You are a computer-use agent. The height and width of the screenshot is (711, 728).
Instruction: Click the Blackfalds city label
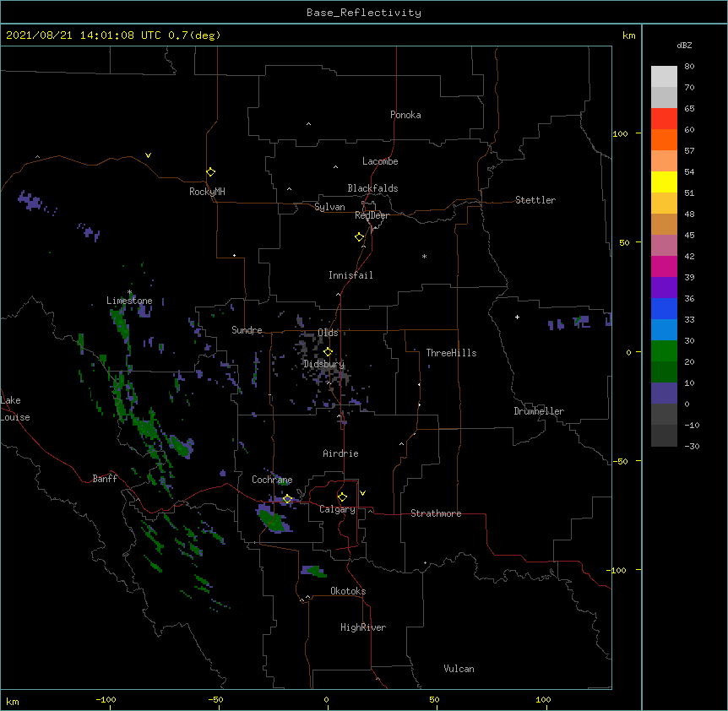(x=372, y=188)
